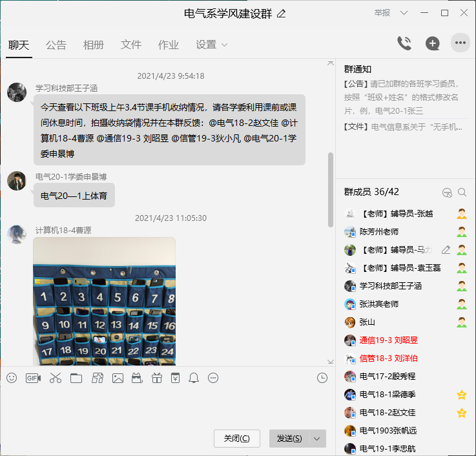The width and height of the screenshot is (476, 456).
Task: Open the 【文件】电气信息系 notice
Action: pos(403,127)
